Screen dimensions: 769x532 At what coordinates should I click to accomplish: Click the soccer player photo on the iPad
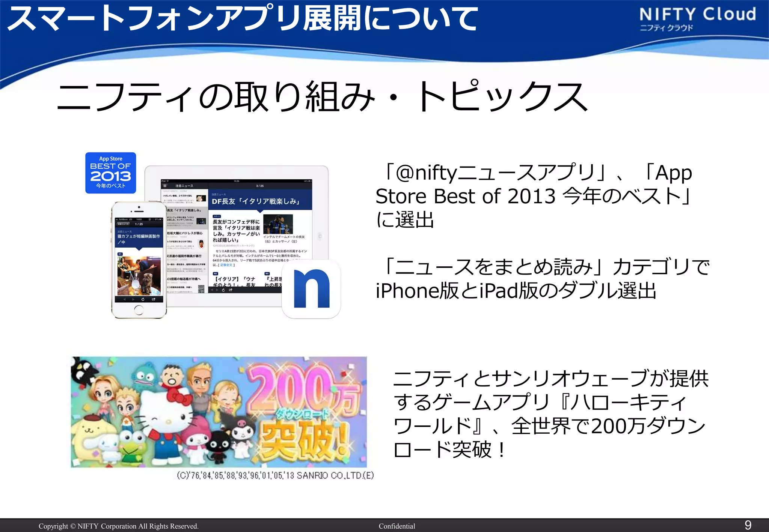[x=278, y=224]
